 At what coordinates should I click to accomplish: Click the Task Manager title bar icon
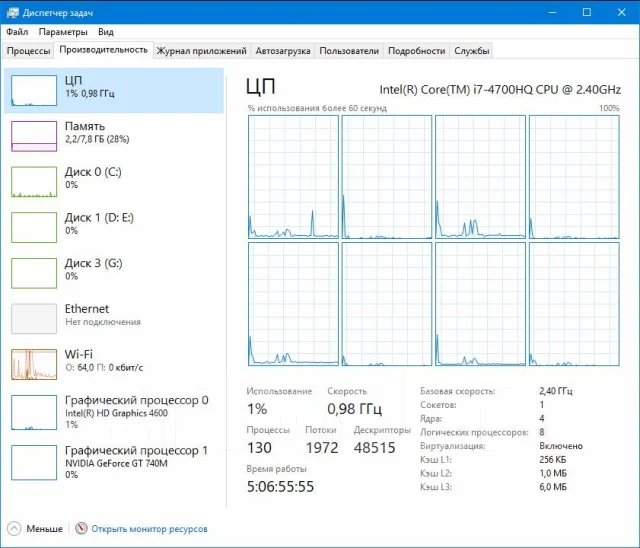click(x=13, y=12)
